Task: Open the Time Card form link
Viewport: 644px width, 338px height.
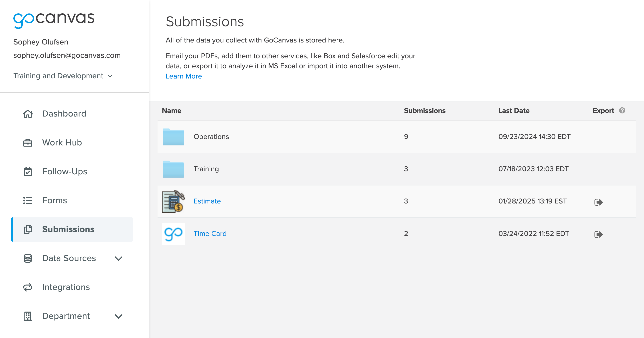Action: click(x=210, y=233)
